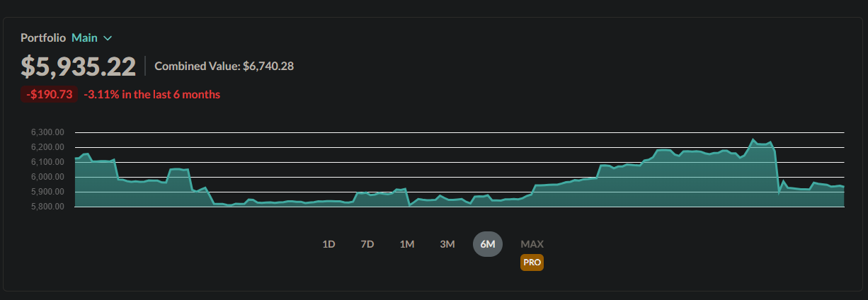Select the active 6M range
The width and height of the screenshot is (868, 300).
click(488, 244)
